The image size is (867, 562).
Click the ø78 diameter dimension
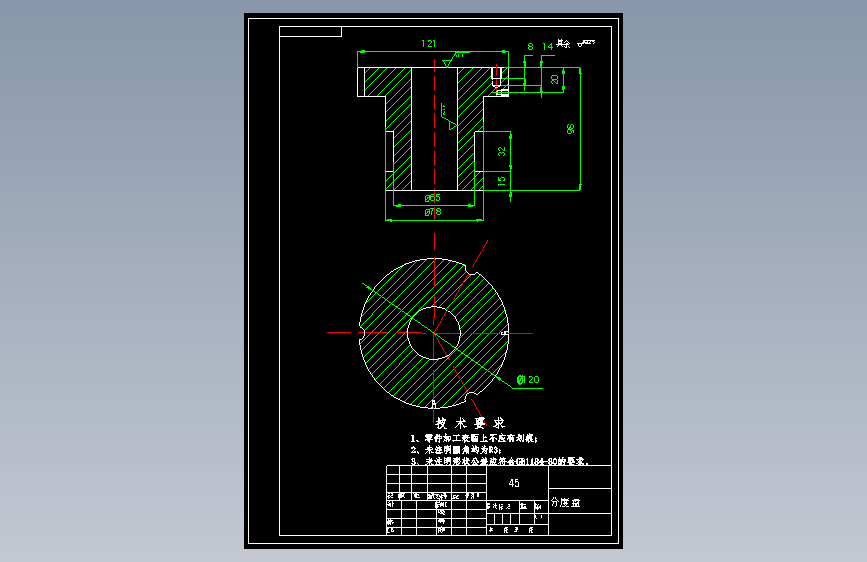(x=433, y=212)
